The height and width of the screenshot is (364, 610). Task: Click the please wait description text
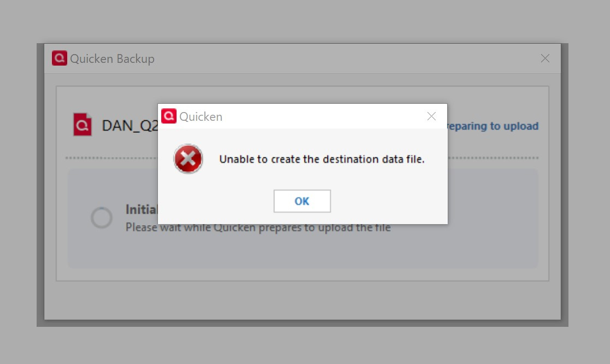point(258,227)
